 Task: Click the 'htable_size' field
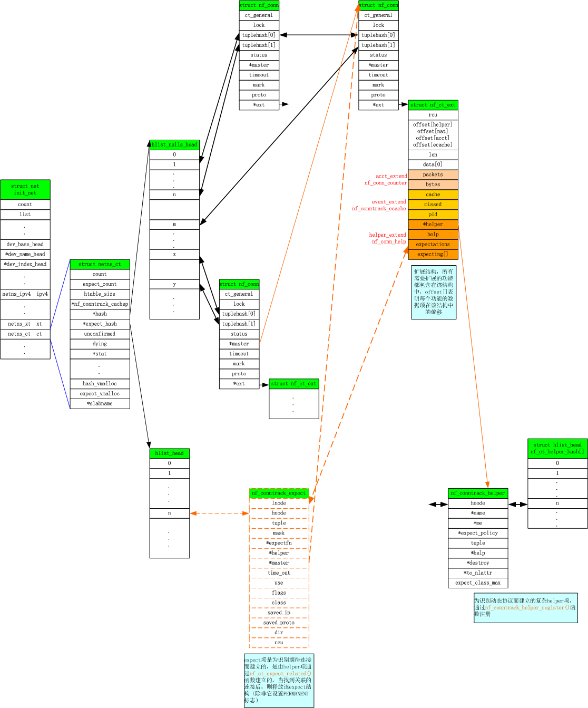tap(100, 294)
